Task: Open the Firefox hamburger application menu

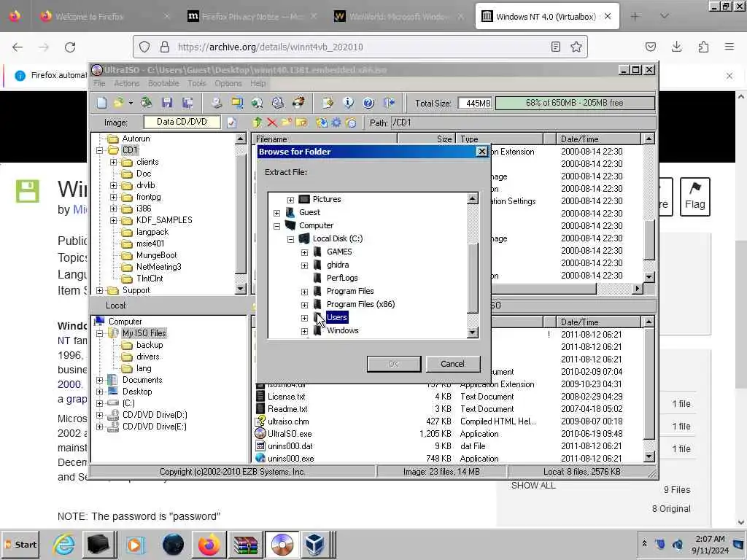Action: point(729,47)
